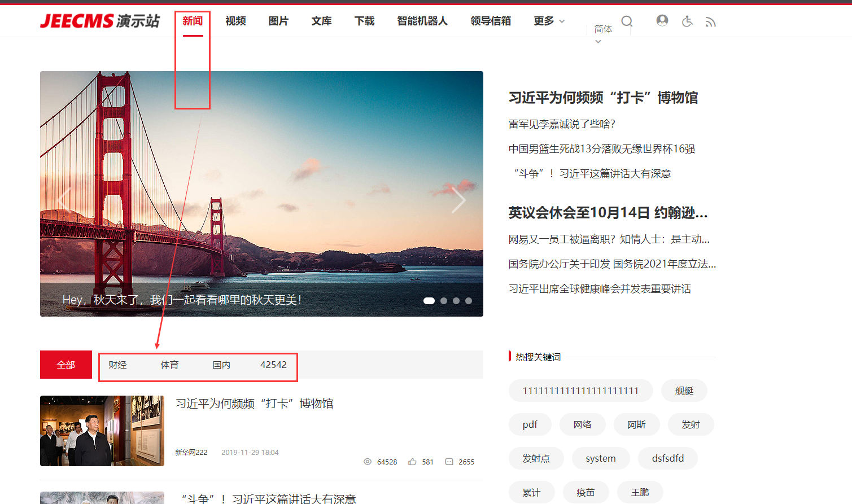Switch to the 财经 category tab
The height and width of the screenshot is (504, 852).
[117, 365]
